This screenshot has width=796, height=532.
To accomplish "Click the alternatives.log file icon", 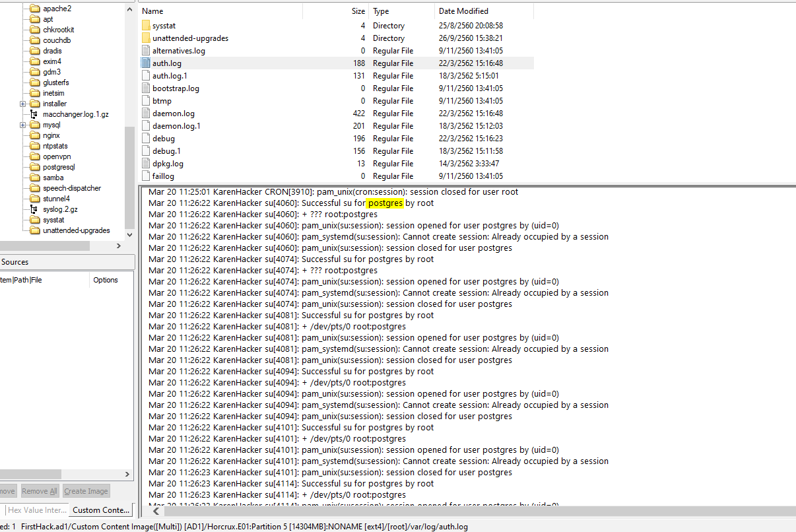I will pyautogui.click(x=147, y=50).
